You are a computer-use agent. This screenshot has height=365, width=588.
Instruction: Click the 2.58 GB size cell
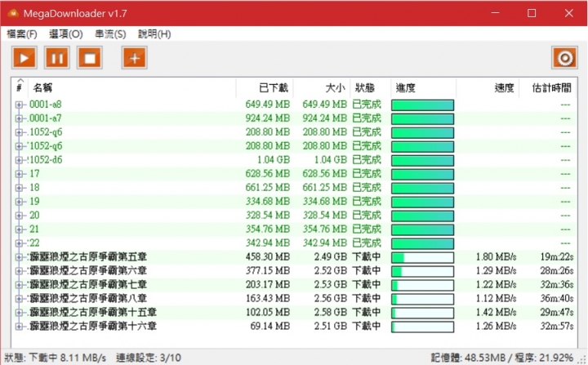point(331,313)
